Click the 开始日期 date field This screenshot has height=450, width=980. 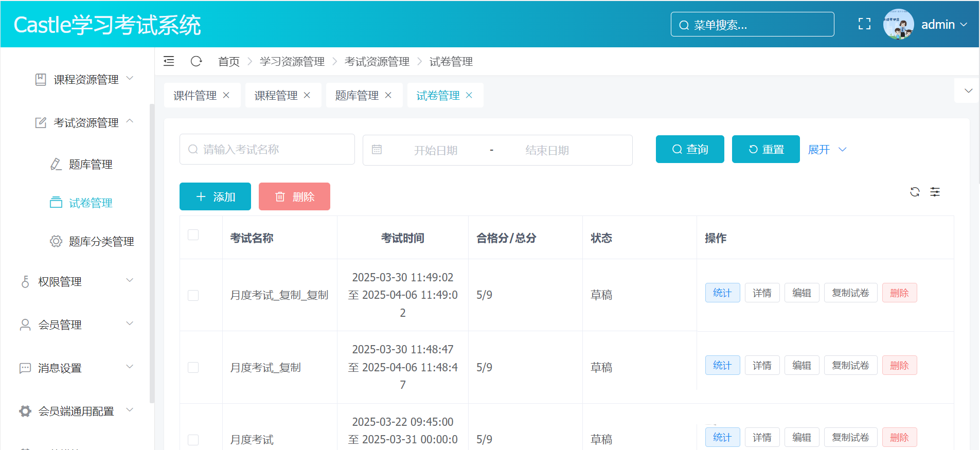click(x=435, y=150)
